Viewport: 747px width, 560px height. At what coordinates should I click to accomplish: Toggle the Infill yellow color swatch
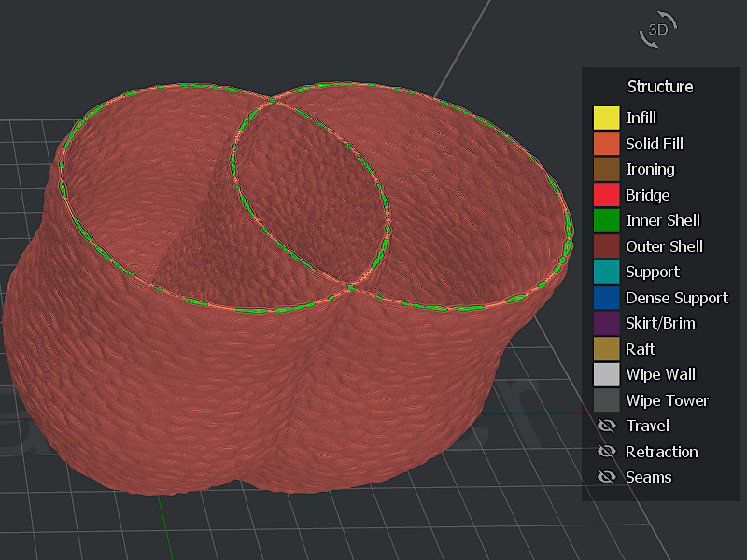[606, 118]
